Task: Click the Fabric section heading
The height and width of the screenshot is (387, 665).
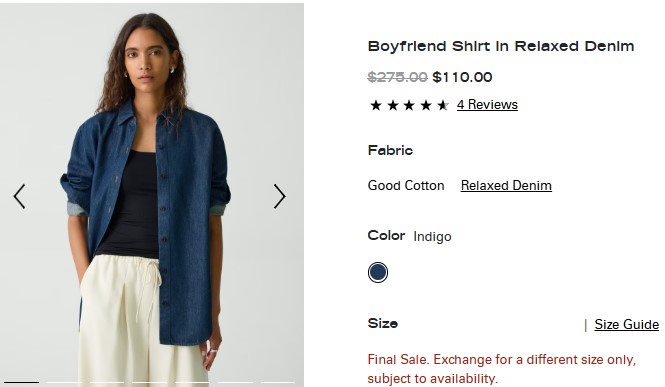Action: pos(390,150)
